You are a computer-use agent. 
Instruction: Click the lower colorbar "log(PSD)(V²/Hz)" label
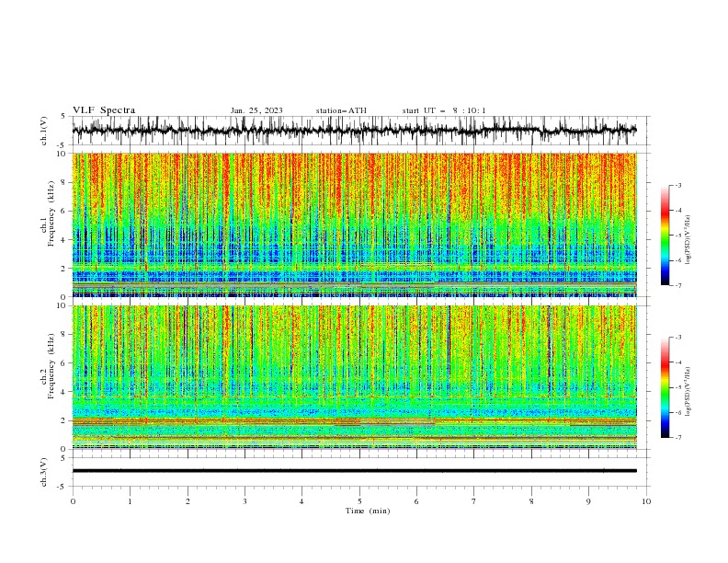coord(688,392)
